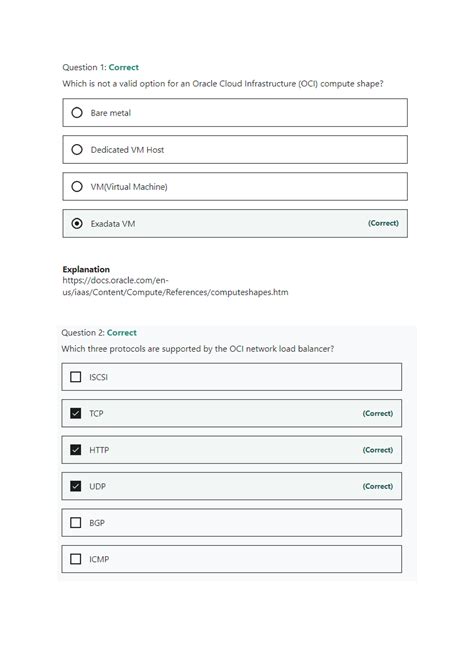Screen dimensions: 474x670
Task: Click the Question 1 Correct status label
Action: [x=124, y=67]
